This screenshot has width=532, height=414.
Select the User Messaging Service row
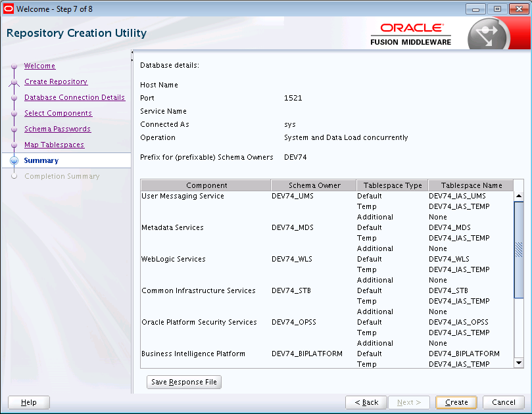click(327, 196)
